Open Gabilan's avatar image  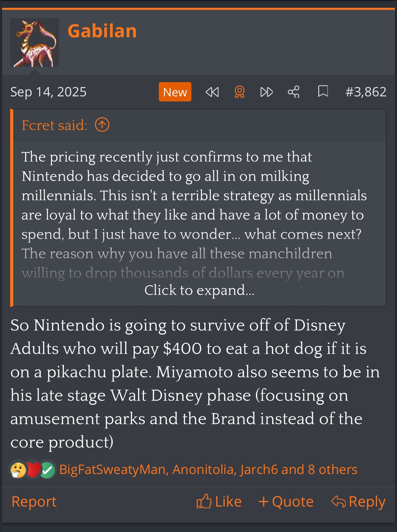35,42
